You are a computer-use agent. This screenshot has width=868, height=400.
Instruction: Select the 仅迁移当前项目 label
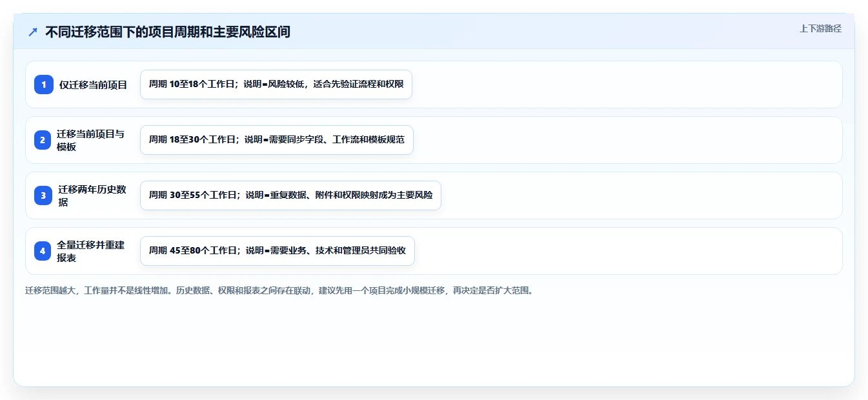[x=94, y=85]
